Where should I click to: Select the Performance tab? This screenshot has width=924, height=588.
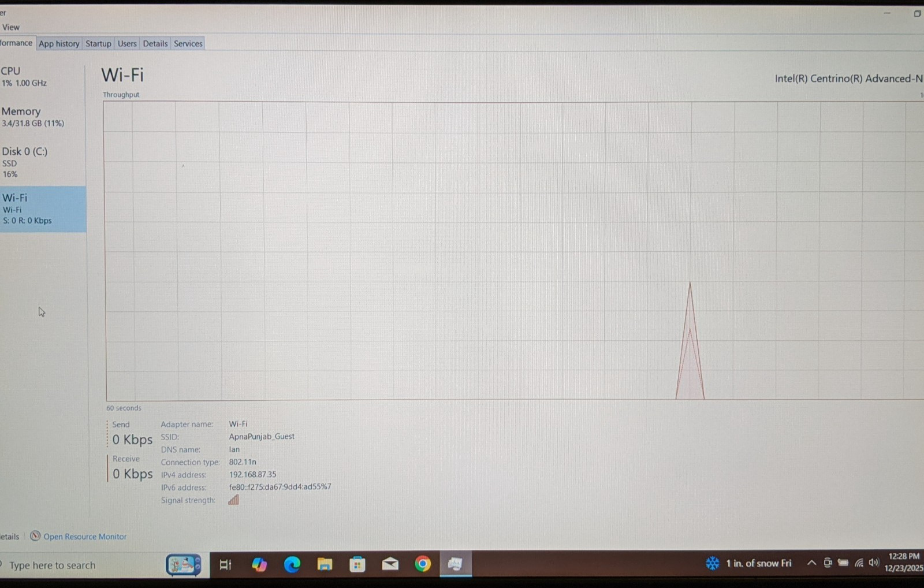[16, 43]
